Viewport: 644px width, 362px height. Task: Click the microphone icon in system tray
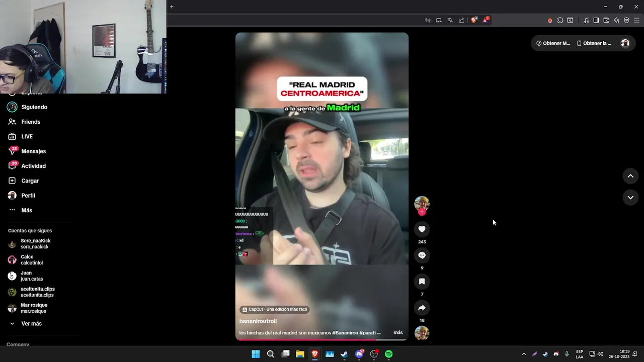point(567,354)
